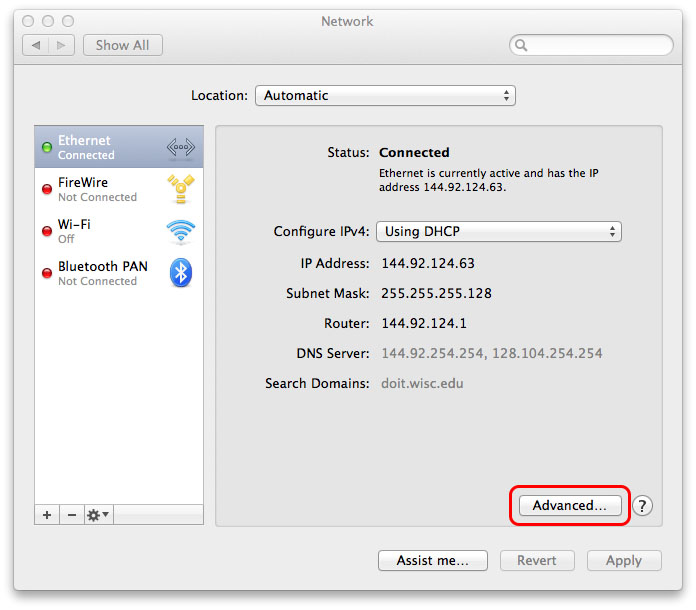Select Bluetooth PAN in the service list
Image resolution: width=696 pixels, height=610 pixels.
pyautogui.click(x=119, y=273)
